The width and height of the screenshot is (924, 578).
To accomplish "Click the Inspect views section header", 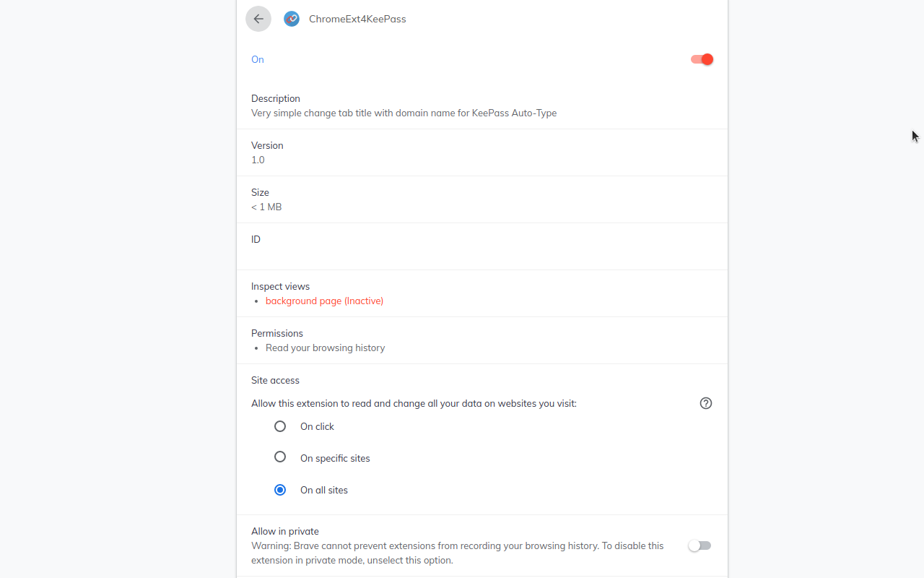I will (280, 286).
